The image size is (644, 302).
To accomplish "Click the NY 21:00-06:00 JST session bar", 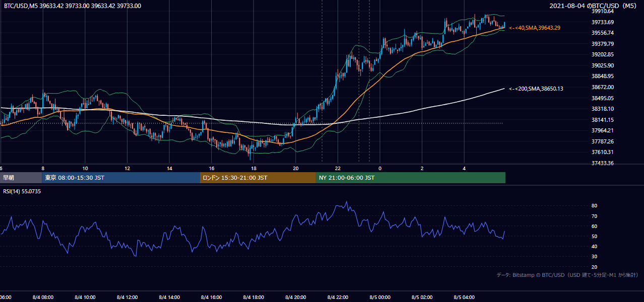I will coord(411,178).
